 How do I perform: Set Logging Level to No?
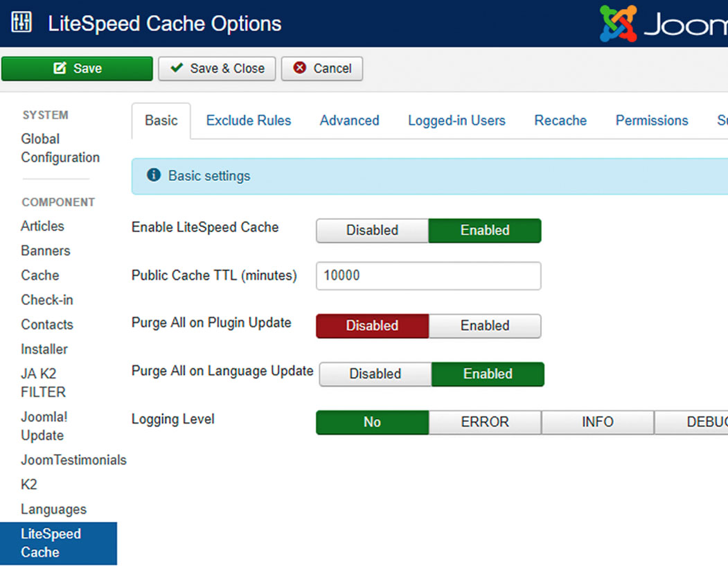(373, 422)
